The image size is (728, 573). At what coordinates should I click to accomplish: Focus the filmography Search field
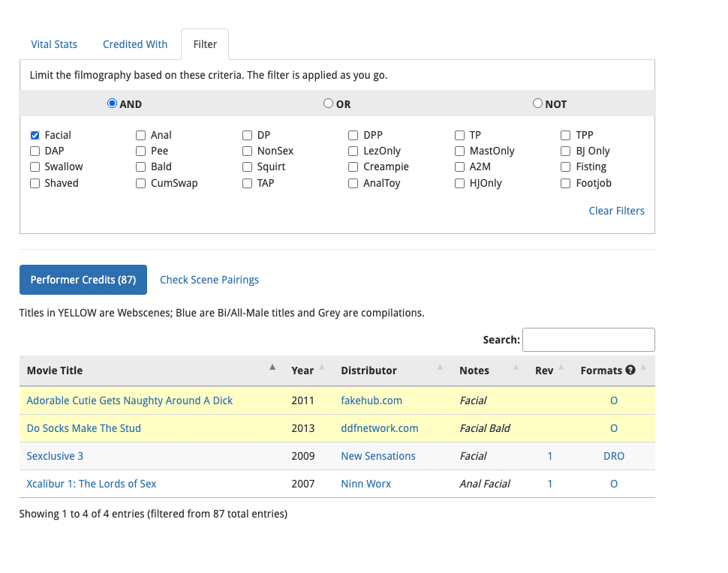click(x=588, y=340)
